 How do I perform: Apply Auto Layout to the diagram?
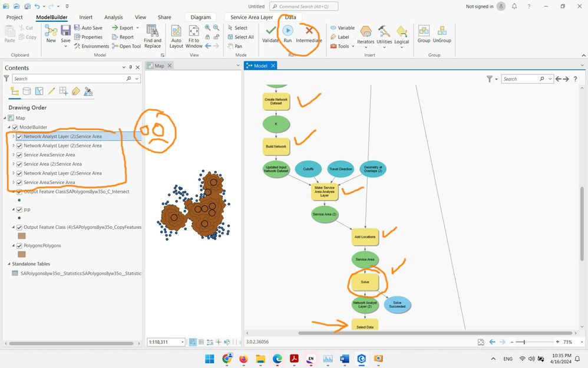coord(176,31)
